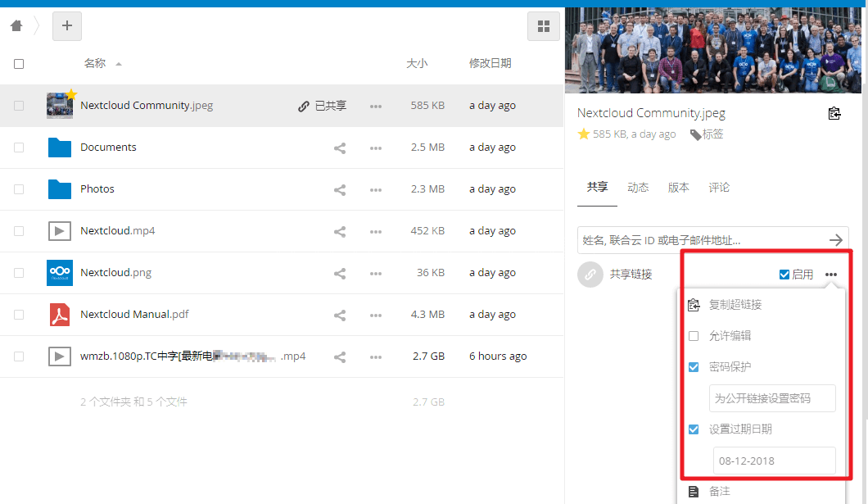This screenshot has height=504, width=868.
Task: Open the community photo preview in sidebar
Action: [x=713, y=50]
